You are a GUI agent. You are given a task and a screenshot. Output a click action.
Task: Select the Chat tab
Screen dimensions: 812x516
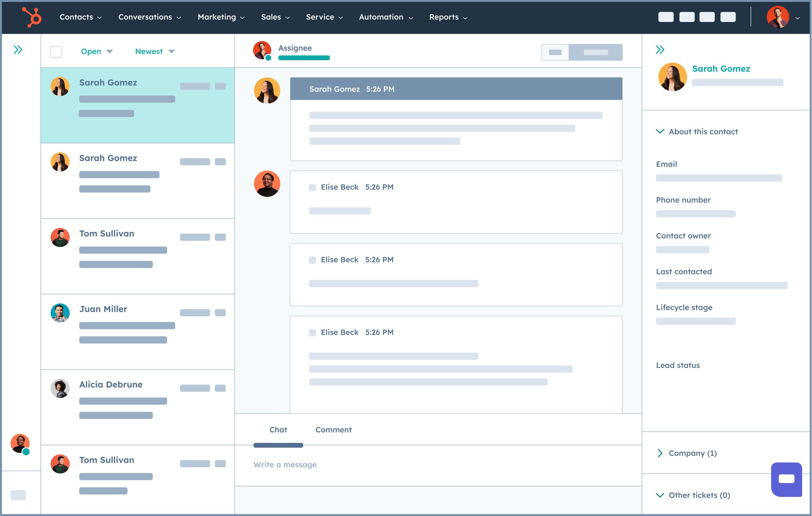[x=278, y=429]
